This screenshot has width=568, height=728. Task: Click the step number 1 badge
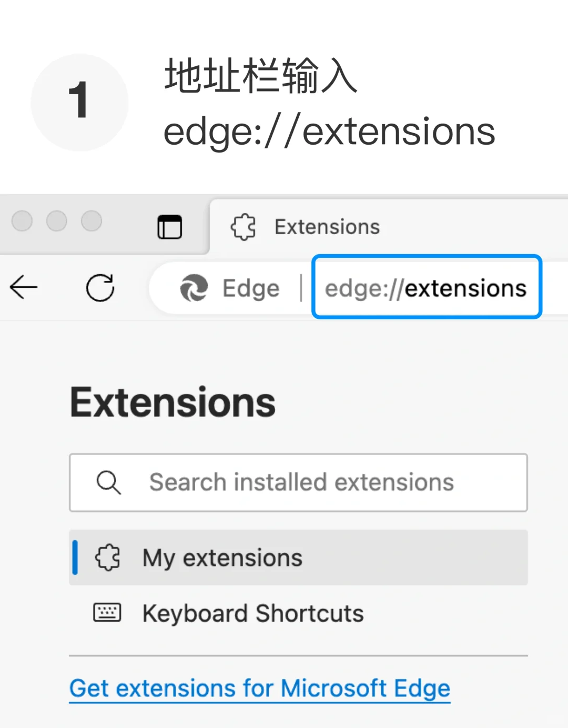coord(79,102)
